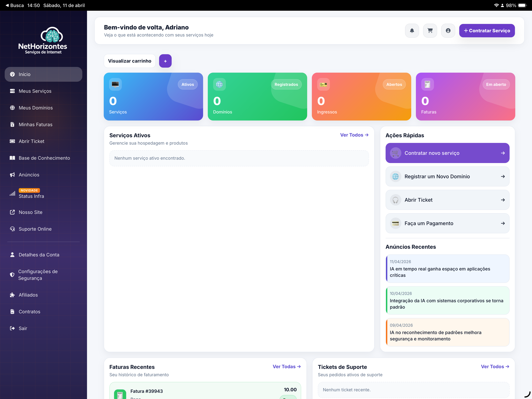
Task: Open the user account icon in header
Action: click(448, 31)
